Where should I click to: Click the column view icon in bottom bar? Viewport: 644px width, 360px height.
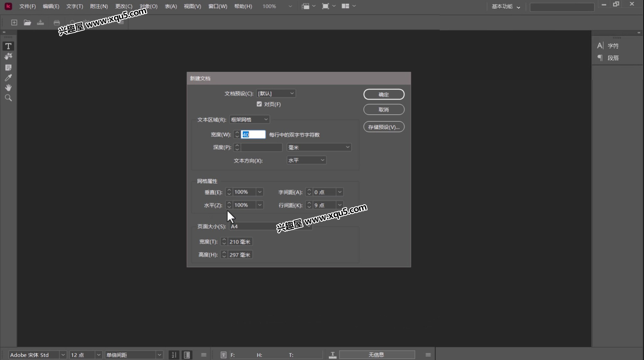pyautogui.click(x=187, y=355)
